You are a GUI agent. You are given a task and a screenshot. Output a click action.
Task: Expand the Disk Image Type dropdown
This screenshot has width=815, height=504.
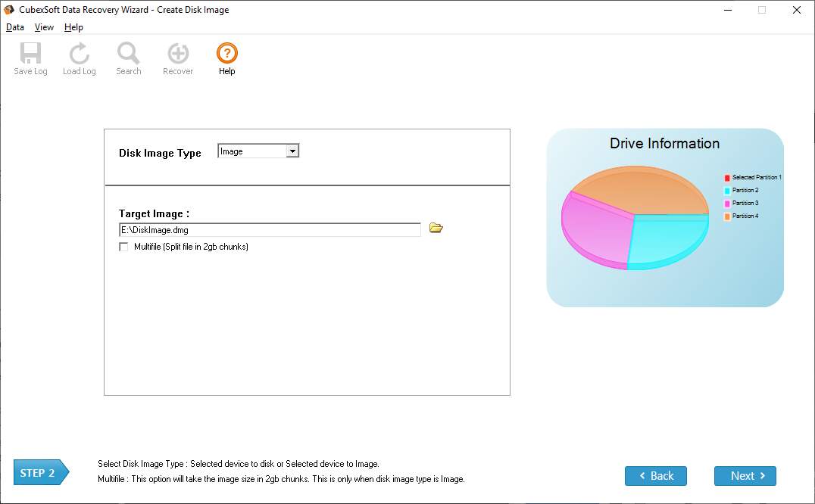coord(292,151)
